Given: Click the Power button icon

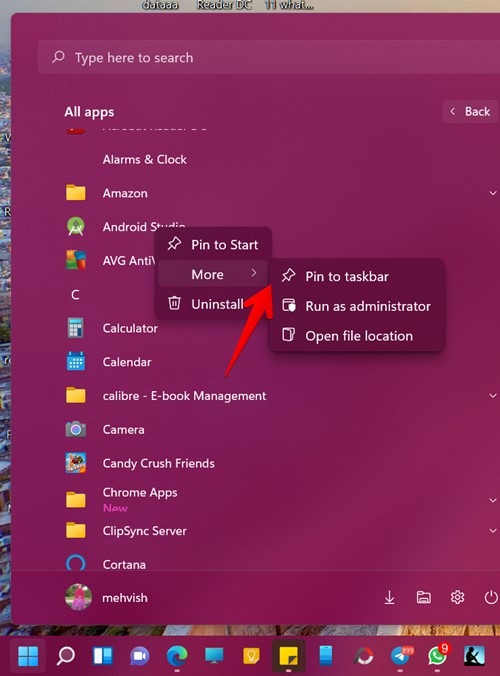Looking at the screenshot, I should coord(491,598).
